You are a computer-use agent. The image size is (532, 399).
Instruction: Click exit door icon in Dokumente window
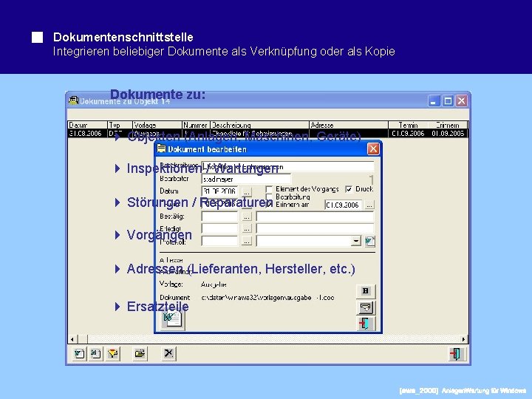pyautogui.click(x=457, y=354)
